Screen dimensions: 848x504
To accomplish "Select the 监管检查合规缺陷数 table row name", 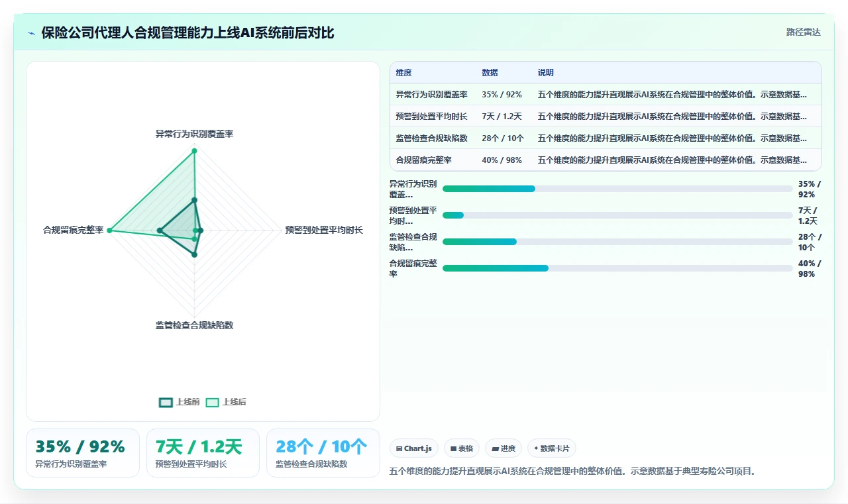I will tap(431, 138).
